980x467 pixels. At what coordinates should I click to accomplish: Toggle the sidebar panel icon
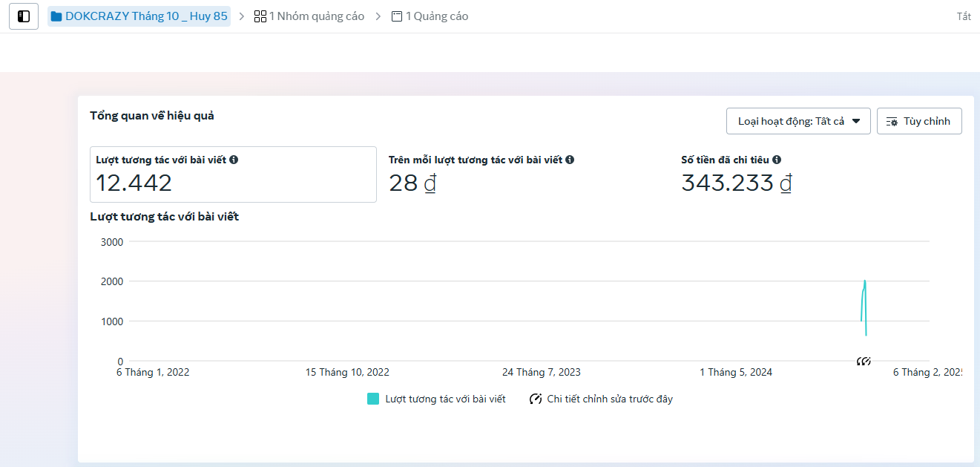[24, 16]
